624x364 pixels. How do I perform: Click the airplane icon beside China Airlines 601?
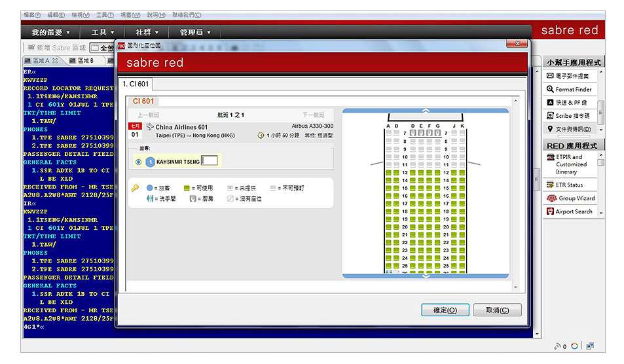[x=150, y=127]
